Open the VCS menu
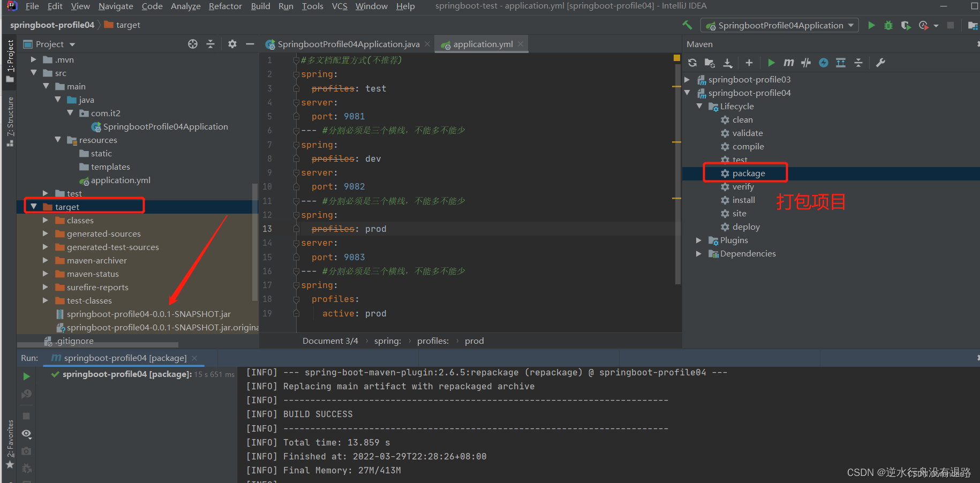Screen dimensions: 980x483 tap(340, 6)
